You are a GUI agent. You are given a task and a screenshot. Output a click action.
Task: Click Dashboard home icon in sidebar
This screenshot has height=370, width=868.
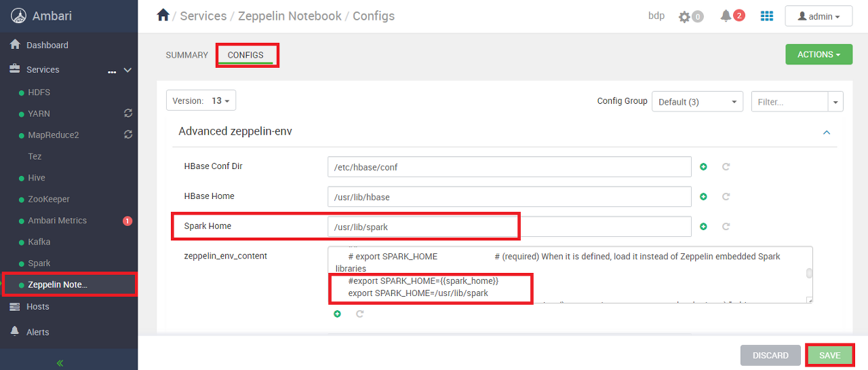[15, 45]
